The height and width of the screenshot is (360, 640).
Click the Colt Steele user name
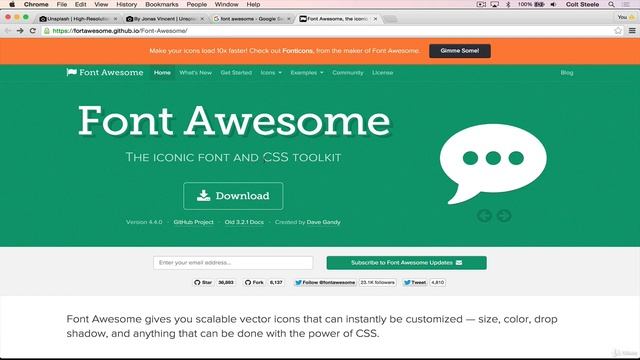tap(582, 4)
